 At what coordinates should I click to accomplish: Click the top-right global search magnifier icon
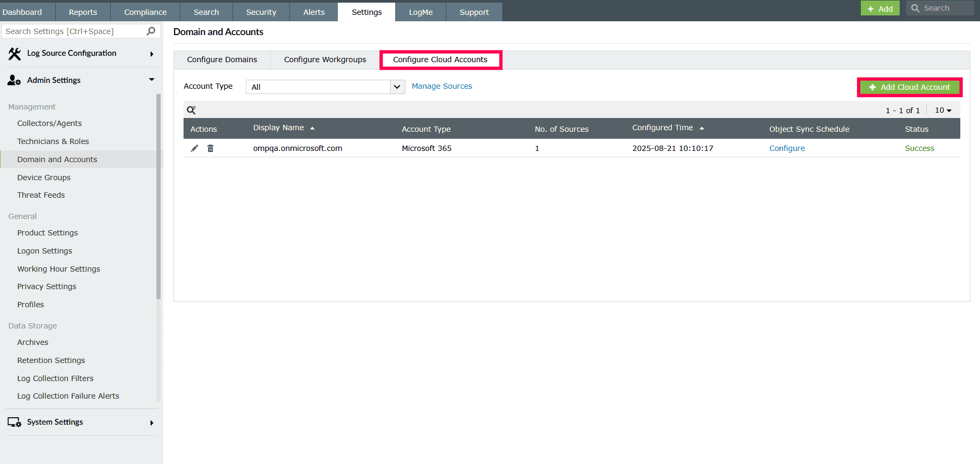(x=916, y=8)
